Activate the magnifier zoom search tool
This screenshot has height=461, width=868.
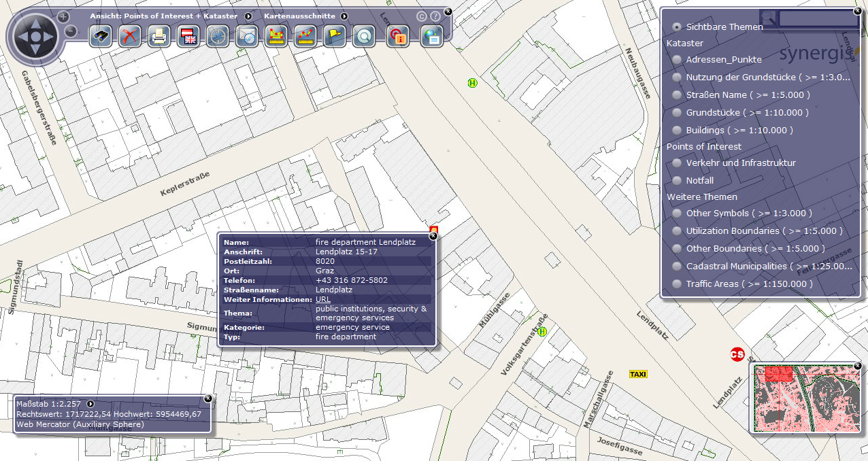(363, 36)
